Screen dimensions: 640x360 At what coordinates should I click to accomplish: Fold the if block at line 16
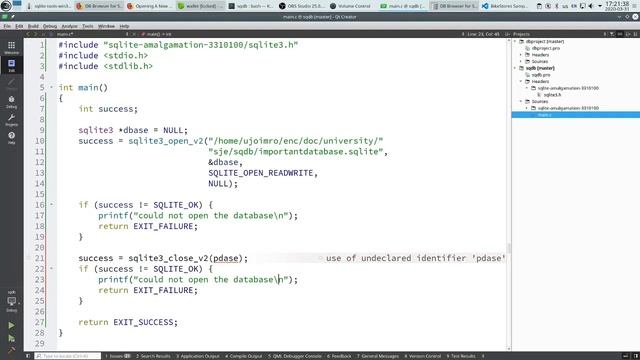(x=51, y=204)
